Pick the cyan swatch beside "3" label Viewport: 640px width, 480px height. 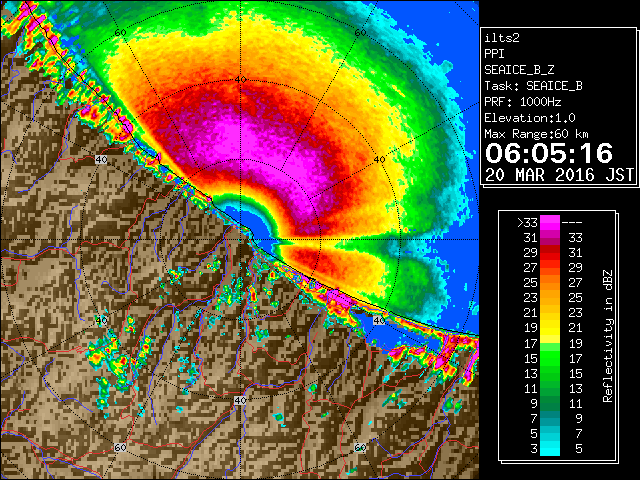[550, 449]
